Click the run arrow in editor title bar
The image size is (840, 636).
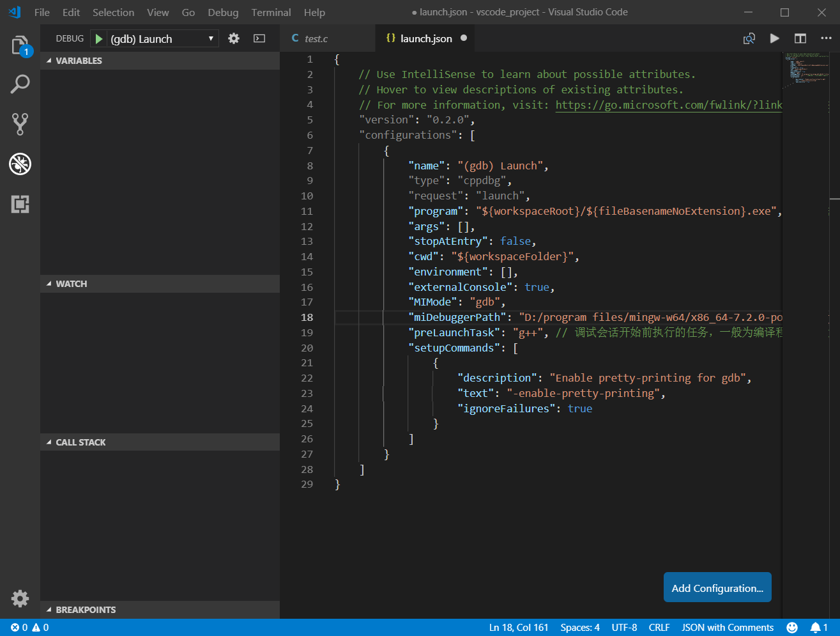tap(774, 38)
